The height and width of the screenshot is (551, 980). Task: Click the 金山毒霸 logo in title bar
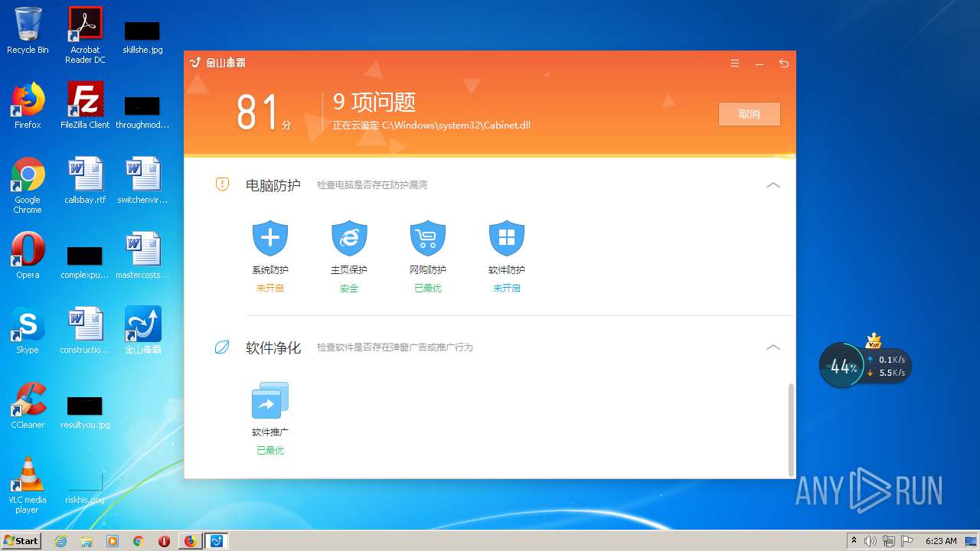coord(217,63)
